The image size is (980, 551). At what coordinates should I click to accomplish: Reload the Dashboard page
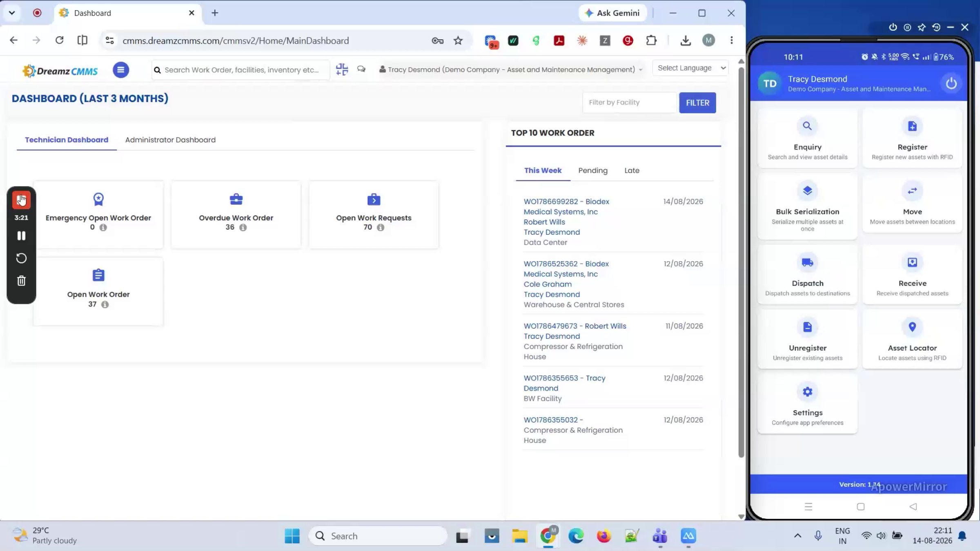(x=60, y=40)
